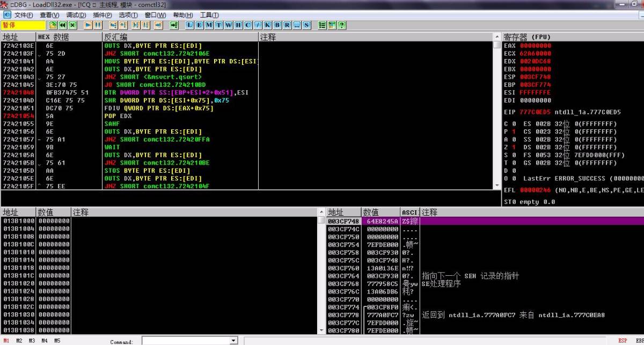
Task: Click the 反汇编 column header
Action: 180,37
